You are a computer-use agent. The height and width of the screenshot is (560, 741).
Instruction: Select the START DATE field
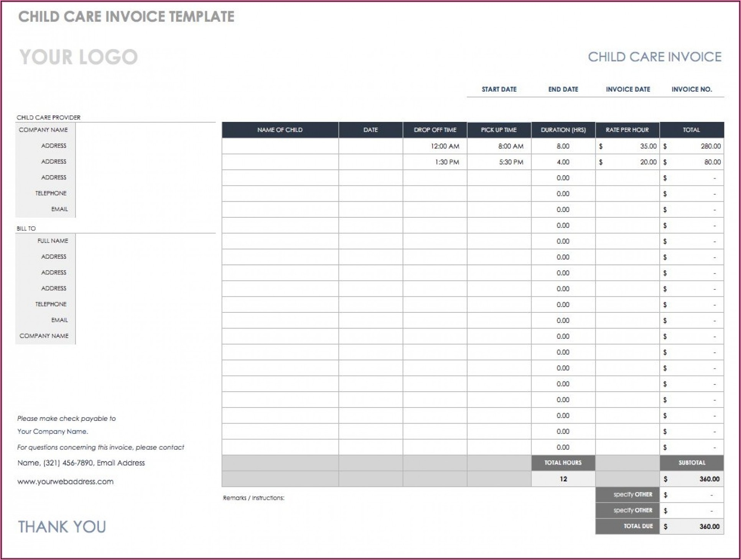(499, 89)
